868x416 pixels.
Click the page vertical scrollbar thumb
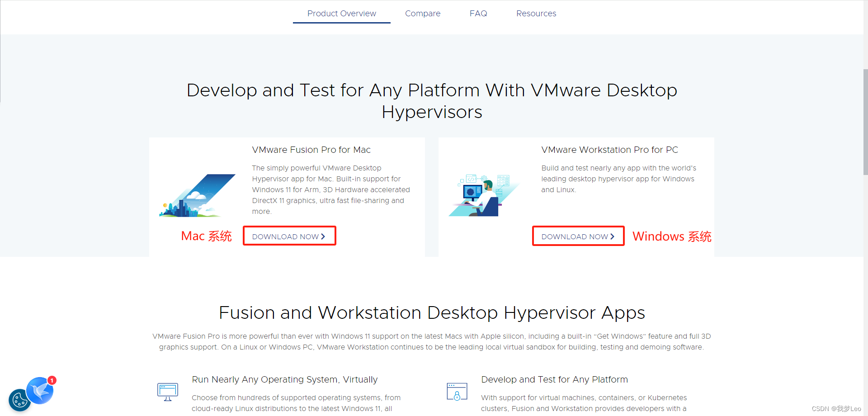pos(865,122)
